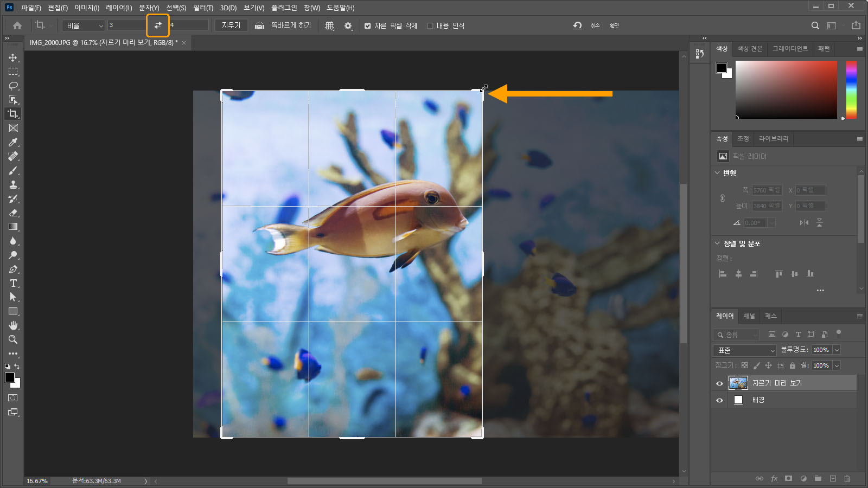The image size is (868, 488).
Task: Toggle 자른 픽셀 삭제 checkbox
Action: coord(368,25)
